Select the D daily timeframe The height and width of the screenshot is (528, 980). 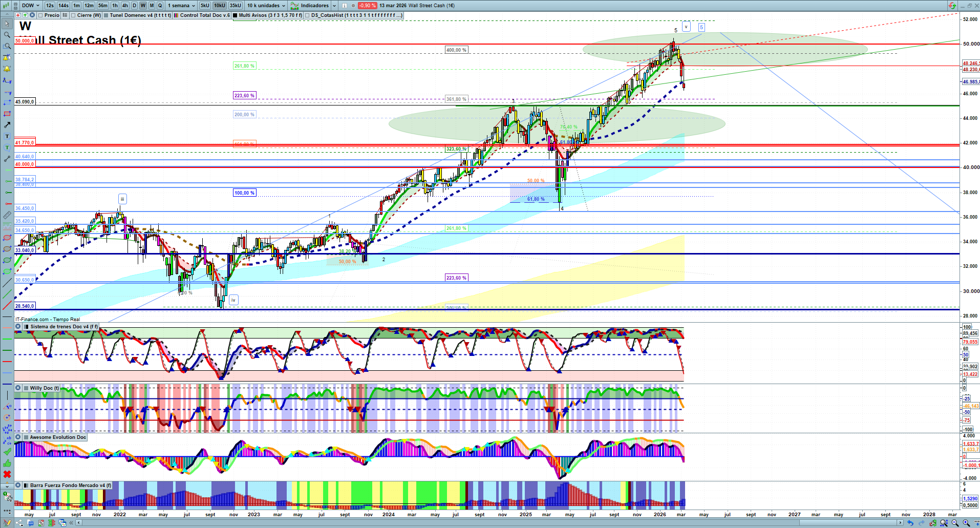(134, 6)
